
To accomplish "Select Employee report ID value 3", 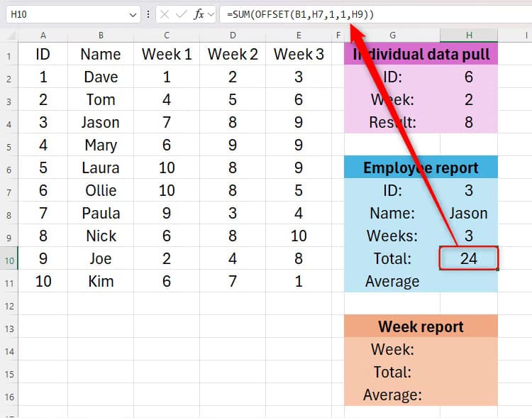I will tap(469, 190).
